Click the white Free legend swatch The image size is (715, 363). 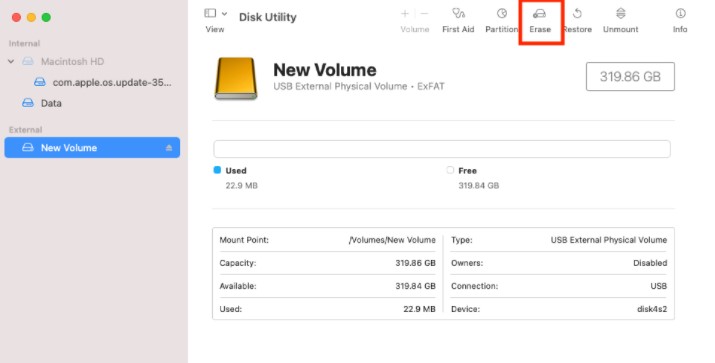coord(450,170)
